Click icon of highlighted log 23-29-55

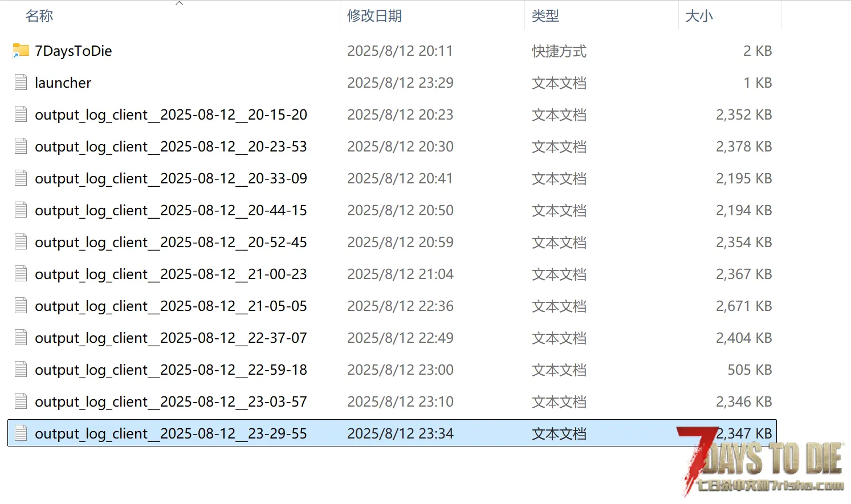click(21, 433)
